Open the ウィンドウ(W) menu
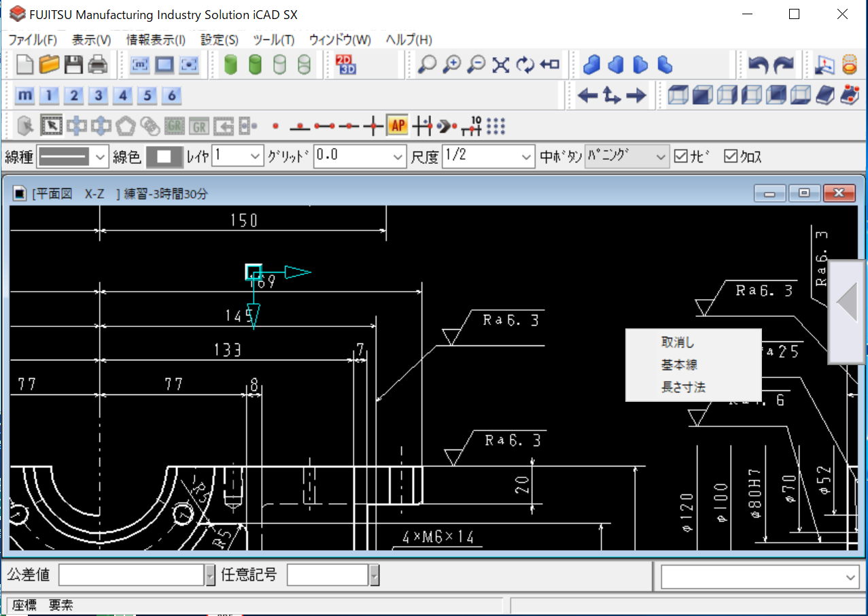868x616 pixels. pos(340,39)
